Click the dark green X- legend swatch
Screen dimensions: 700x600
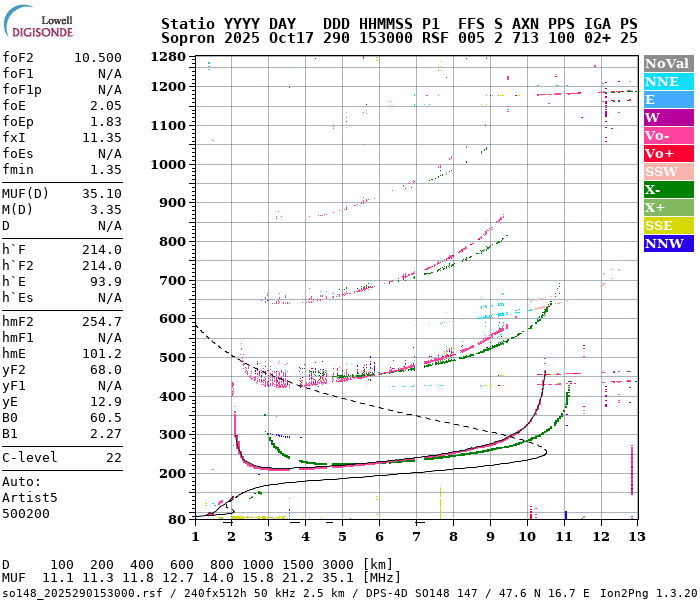click(667, 189)
